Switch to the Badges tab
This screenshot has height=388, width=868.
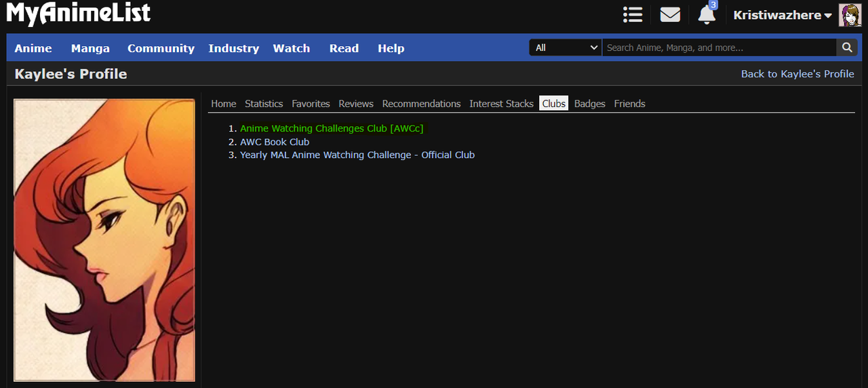coord(590,104)
